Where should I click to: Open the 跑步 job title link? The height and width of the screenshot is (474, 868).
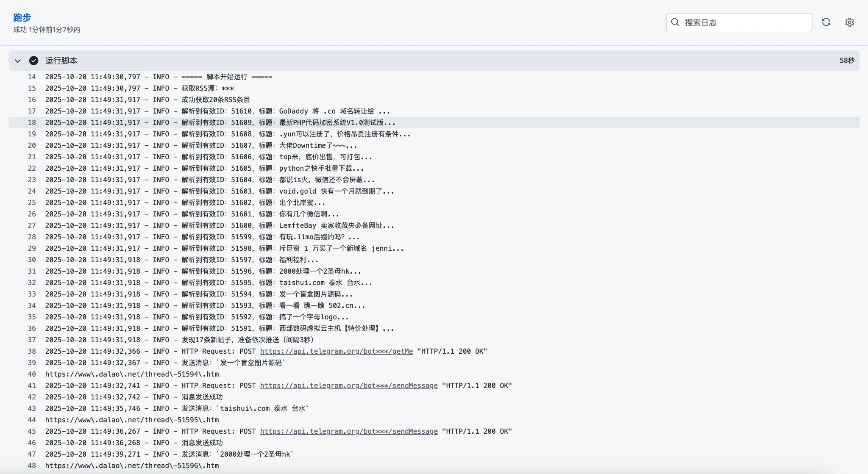click(22, 17)
